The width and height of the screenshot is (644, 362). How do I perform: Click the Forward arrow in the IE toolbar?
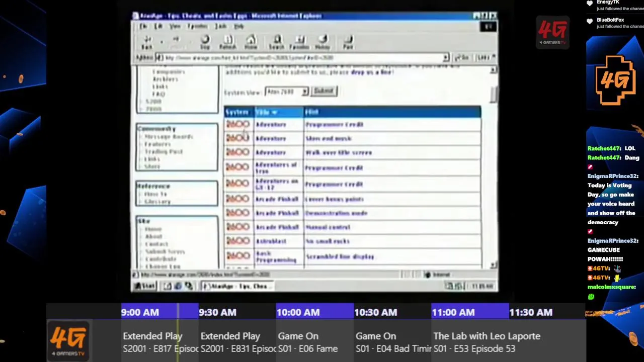pyautogui.click(x=176, y=39)
